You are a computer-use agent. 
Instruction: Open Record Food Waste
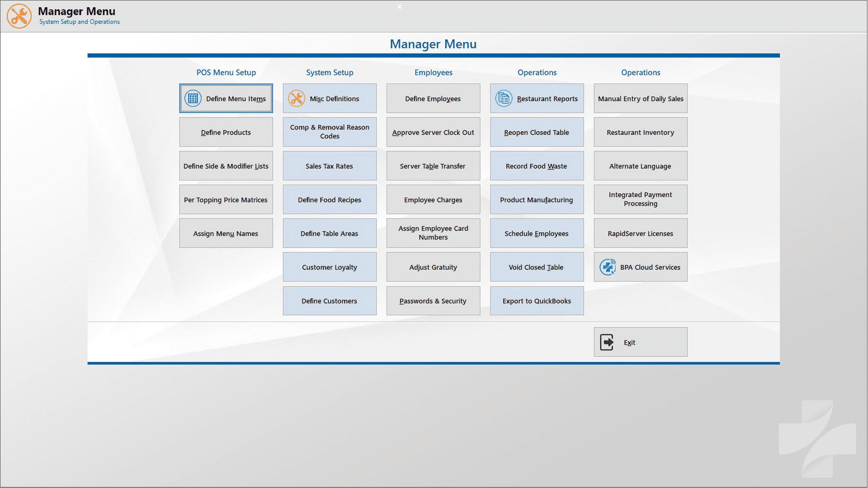tap(536, 166)
